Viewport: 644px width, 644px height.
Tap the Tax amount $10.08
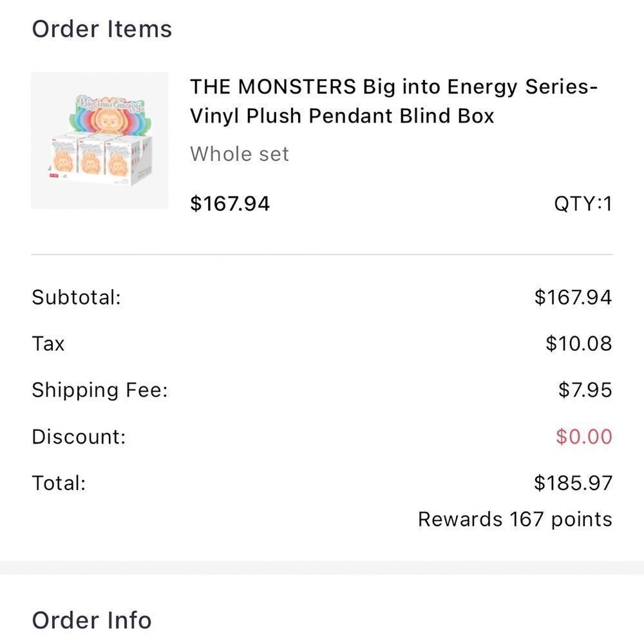579,343
